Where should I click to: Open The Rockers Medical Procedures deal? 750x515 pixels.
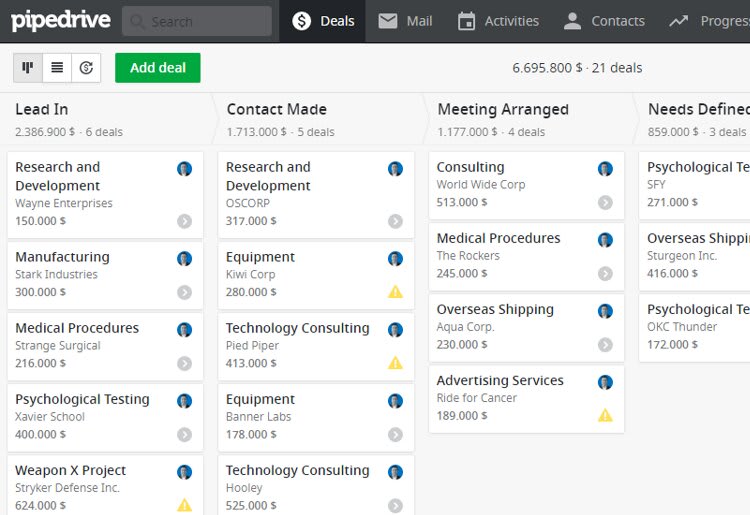527,257
